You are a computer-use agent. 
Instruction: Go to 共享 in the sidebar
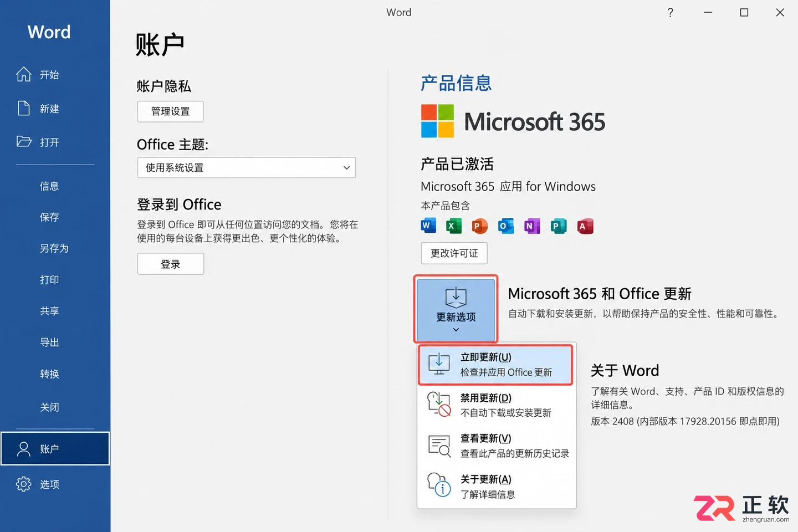click(x=49, y=311)
